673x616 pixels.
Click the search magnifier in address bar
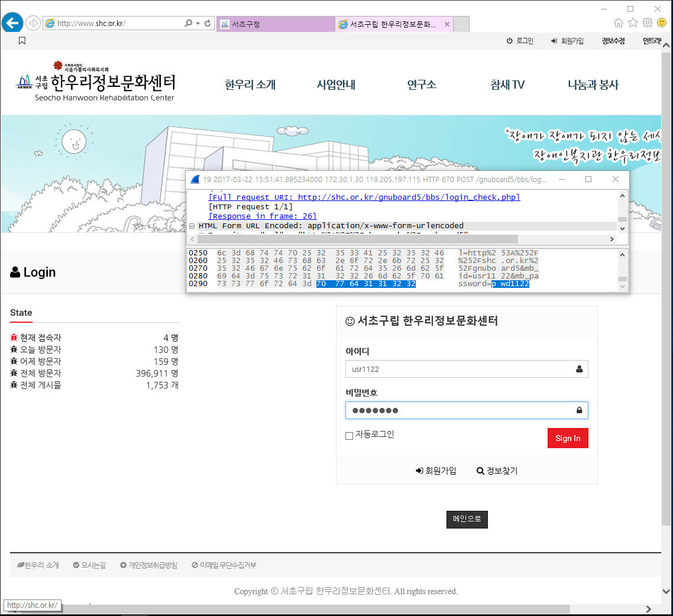click(x=189, y=23)
